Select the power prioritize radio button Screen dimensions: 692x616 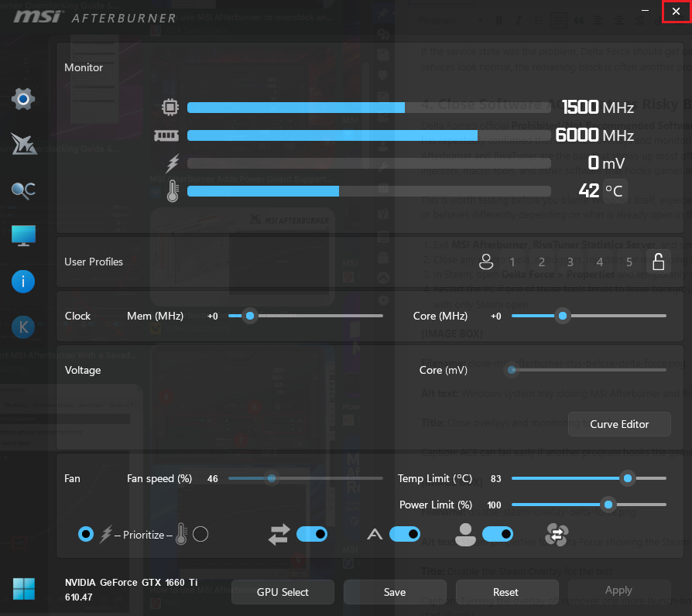[x=86, y=535]
